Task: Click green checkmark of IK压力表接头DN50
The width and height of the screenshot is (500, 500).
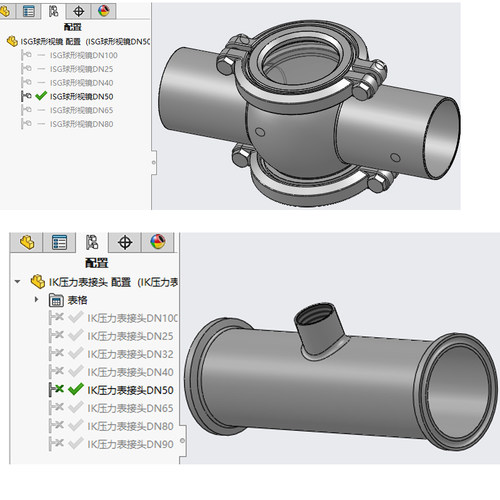Action: coord(76,389)
